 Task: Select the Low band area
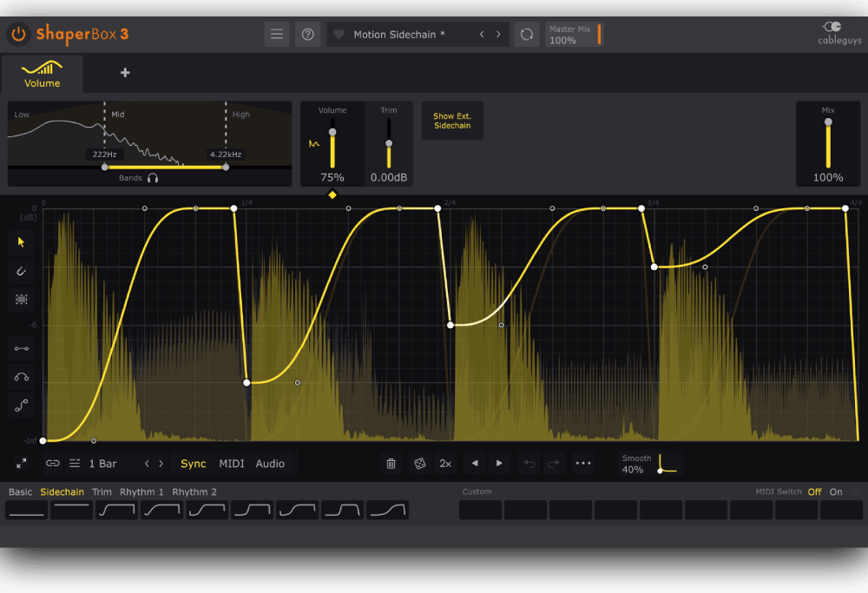56,133
